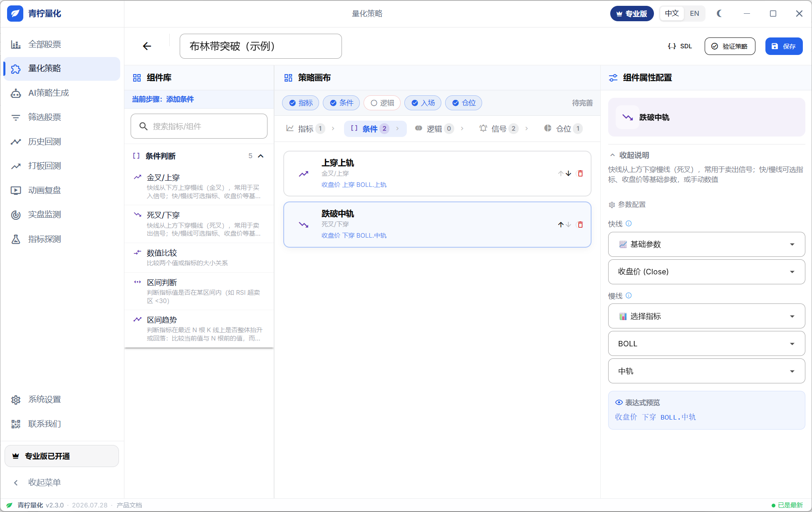Open 全部股票 in the sidebar
This screenshot has width=812, height=512.
pos(62,45)
